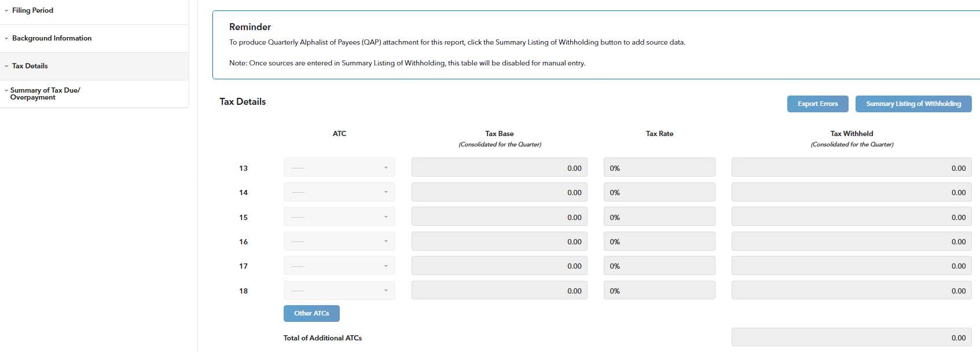Screen dimensions: 980x352
Task: Select the Tax Details sidebar item
Action: (x=30, y=66)
